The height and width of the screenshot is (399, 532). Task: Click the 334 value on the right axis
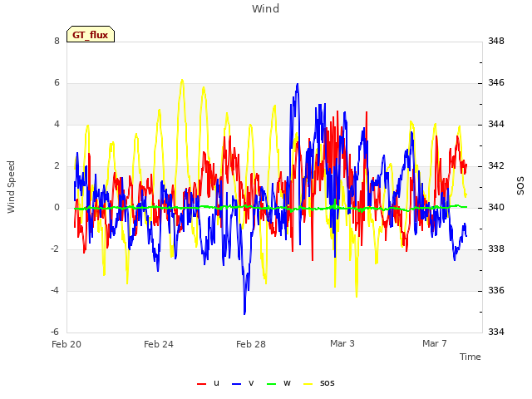[496, 332]
